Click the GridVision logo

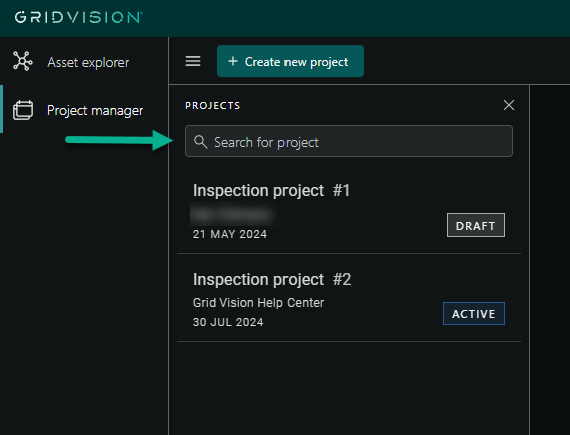tap(79, 17)
